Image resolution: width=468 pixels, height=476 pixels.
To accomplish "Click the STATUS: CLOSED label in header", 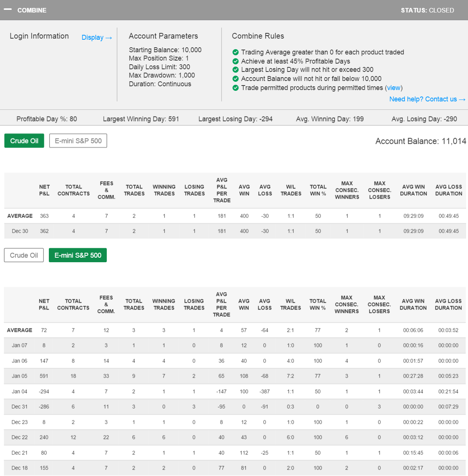I will pyautogui.click(x=427, y=10).
